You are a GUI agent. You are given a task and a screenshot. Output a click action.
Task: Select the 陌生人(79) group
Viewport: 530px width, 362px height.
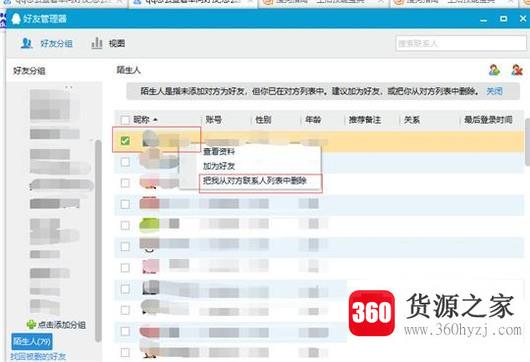click(x=32, y=342)
